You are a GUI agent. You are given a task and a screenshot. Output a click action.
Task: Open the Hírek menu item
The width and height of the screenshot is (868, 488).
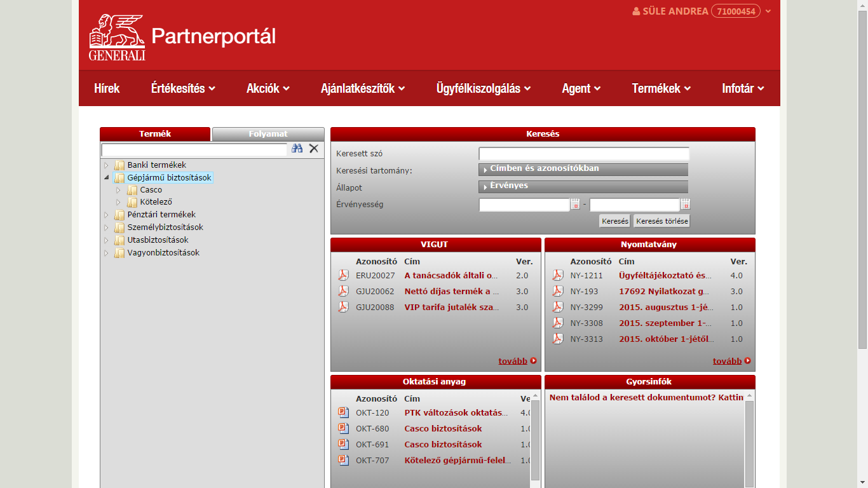107,88
